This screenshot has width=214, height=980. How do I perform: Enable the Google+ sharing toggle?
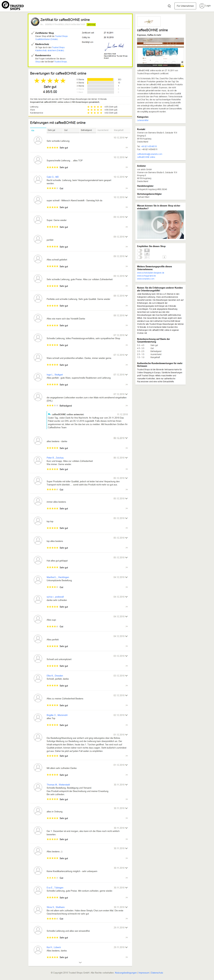[x=140, y=257]
